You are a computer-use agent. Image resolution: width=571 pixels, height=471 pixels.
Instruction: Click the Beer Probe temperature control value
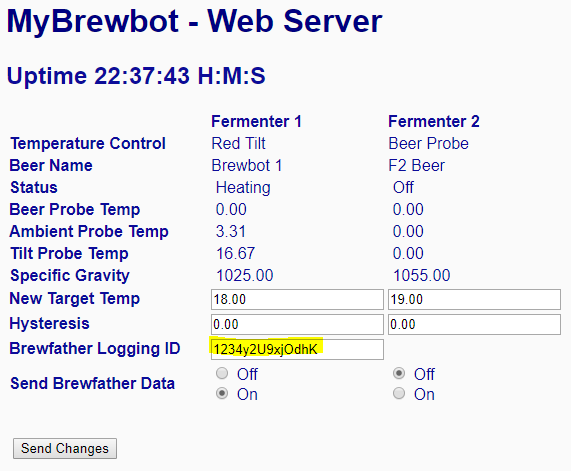[428, 144]
